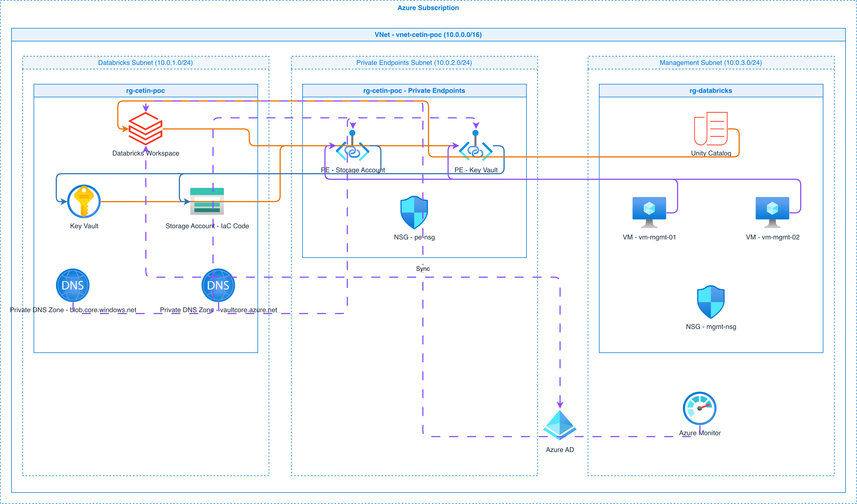857x504 pixels.
Task: Click the Databricks Subnet (10.0.1.0/24) header
Action: (x=146, y=63)
